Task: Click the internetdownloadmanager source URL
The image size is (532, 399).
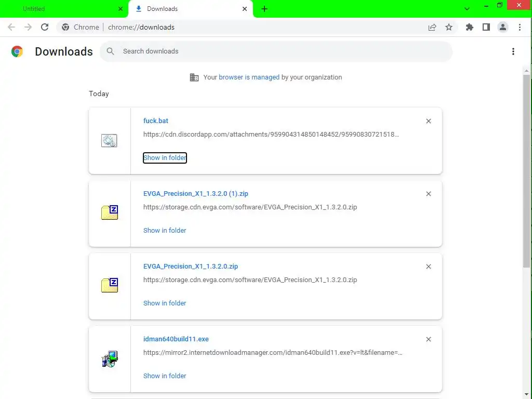Action: pos(273,353)
